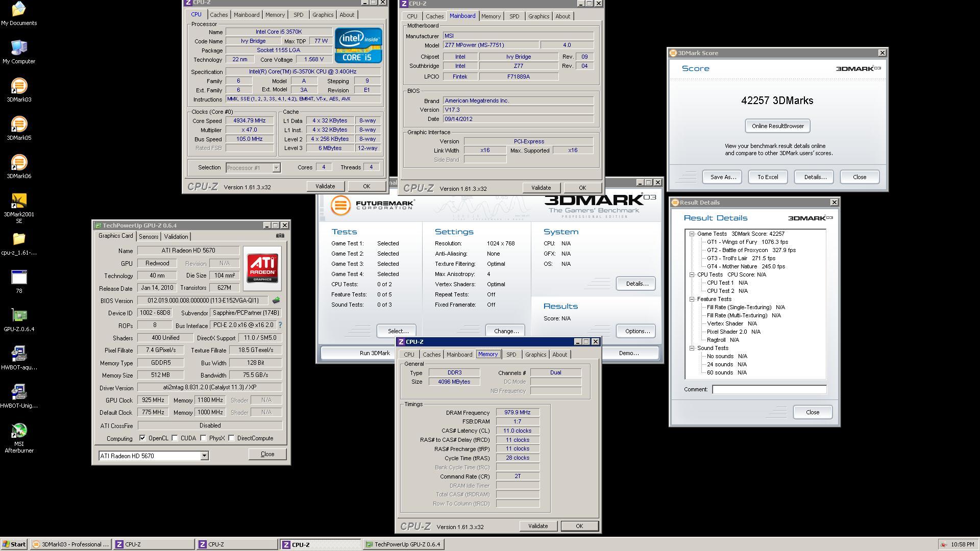Screen dimensions: 980x551
Task: Select the GT1 - Wings of Fury result row
Action: click(747, 242)
